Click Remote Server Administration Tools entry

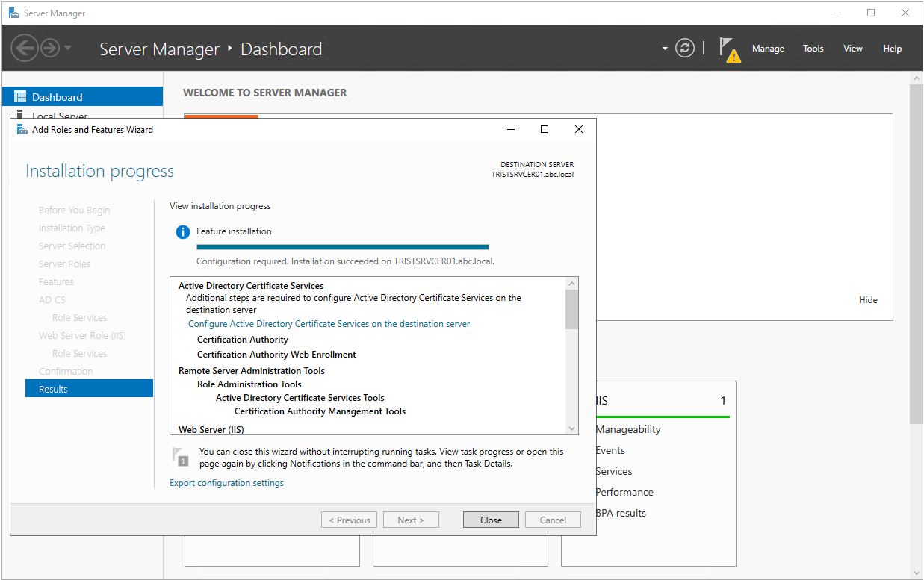(x=252, y=371)
